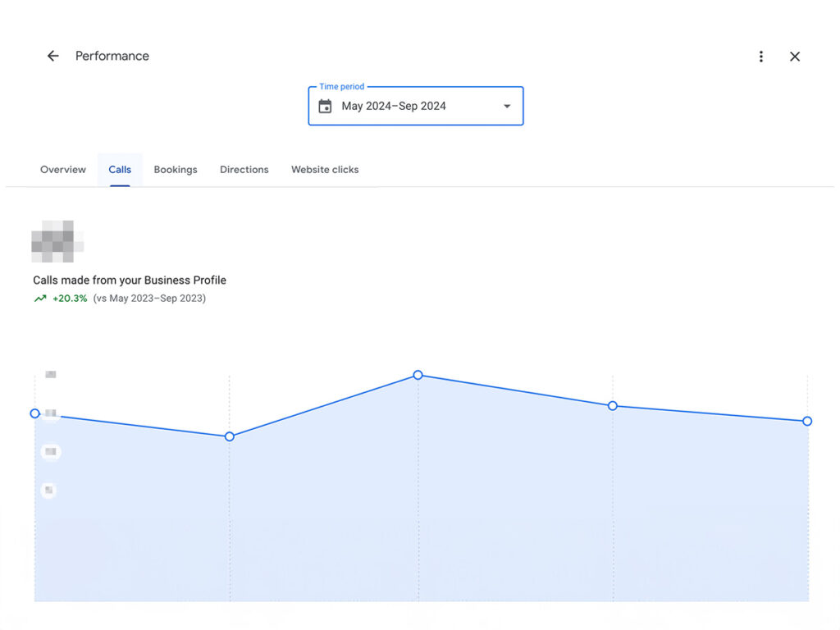840x630 pixels.
Task: Expand the Time period dropdown arrow
Action: point(507,106)
